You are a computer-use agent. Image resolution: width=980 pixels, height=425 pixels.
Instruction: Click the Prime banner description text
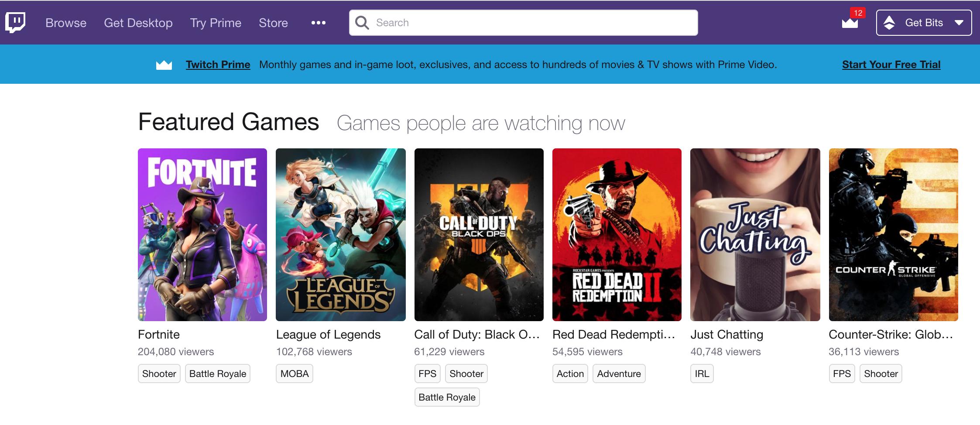pyautogui.click(x=518, y=65)
